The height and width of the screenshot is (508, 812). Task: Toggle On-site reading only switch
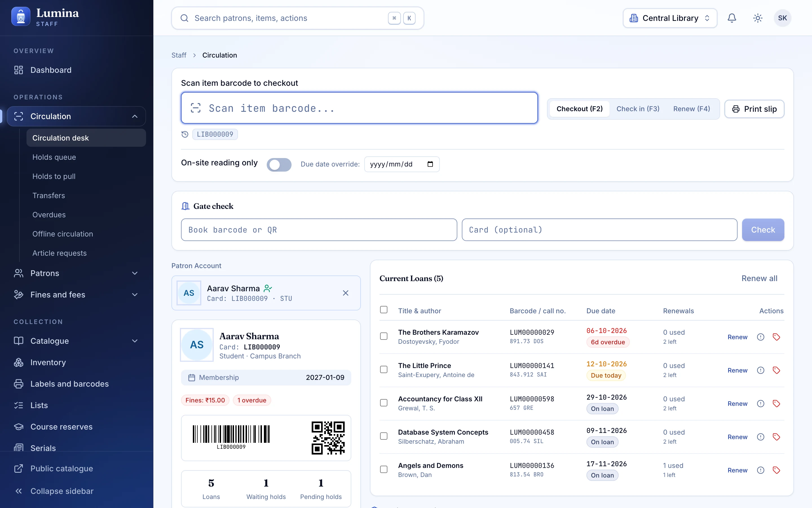click(279, 165)
